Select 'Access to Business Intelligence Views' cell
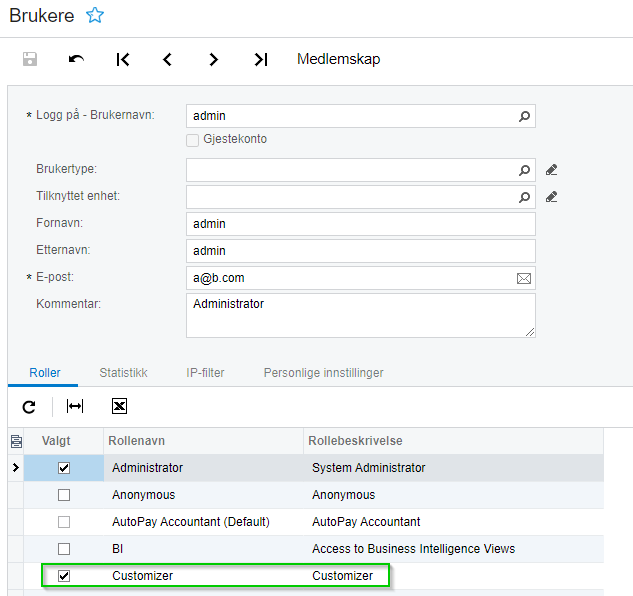 (x=454, y=549)
